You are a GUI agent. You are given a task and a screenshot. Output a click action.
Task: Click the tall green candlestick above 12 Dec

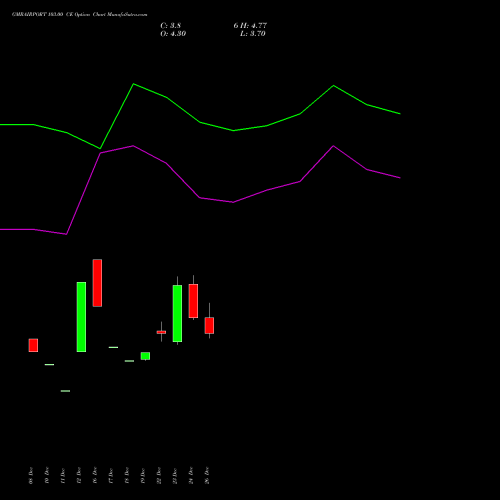(x=81, y=317)
